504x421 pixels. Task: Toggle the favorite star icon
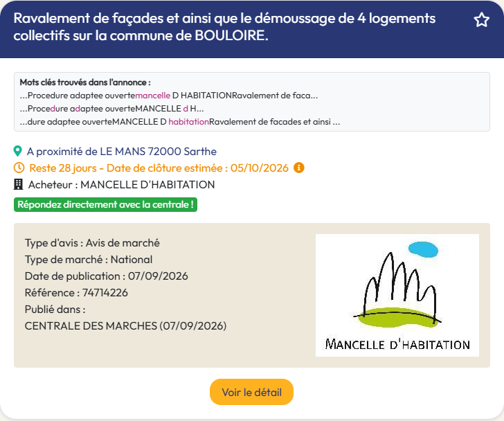(x=482, y=20)
